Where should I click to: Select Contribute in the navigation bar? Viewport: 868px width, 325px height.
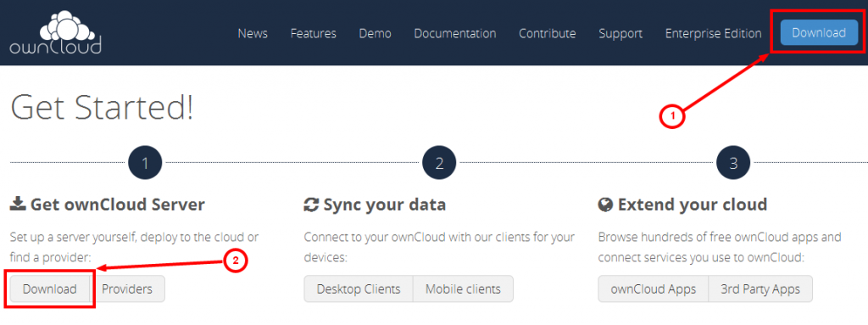[548, 33]
